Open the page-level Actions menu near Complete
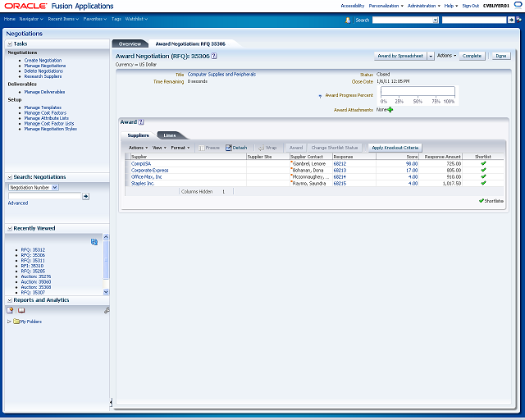 click(446, 56)
